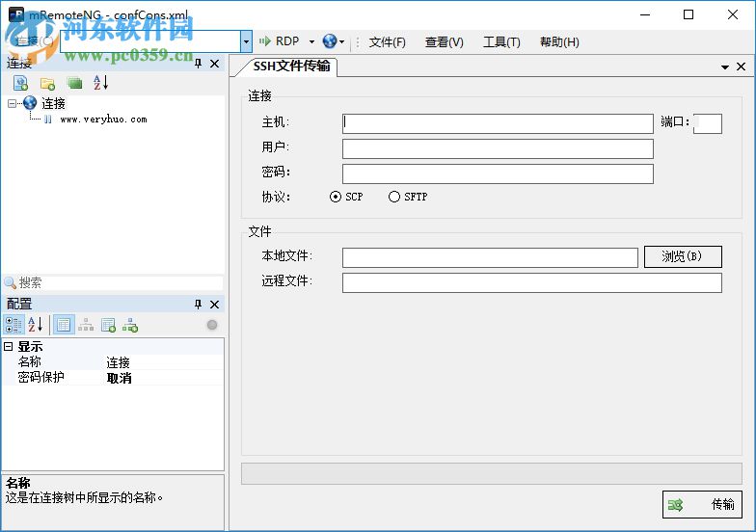This screenshot has width=756, height=532.
Task: Collapse the 连接 root tree node
Action: point(12,103)
